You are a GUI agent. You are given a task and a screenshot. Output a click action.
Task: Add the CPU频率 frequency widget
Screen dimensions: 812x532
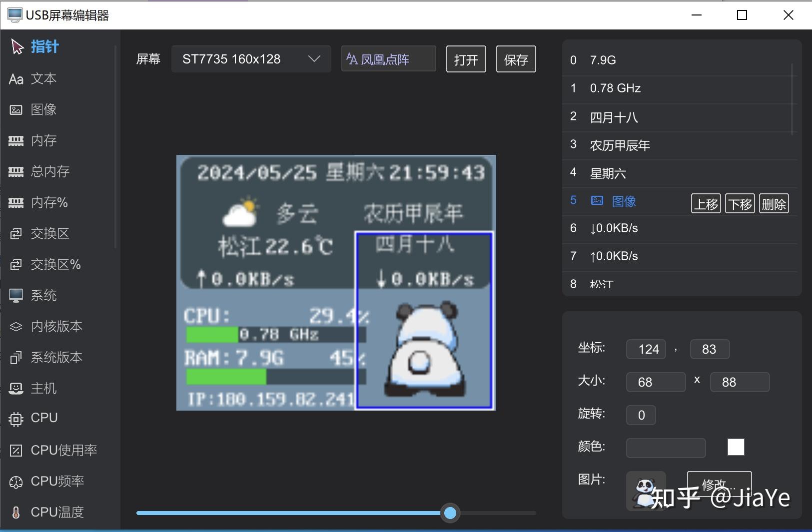[x=46, y=481]
